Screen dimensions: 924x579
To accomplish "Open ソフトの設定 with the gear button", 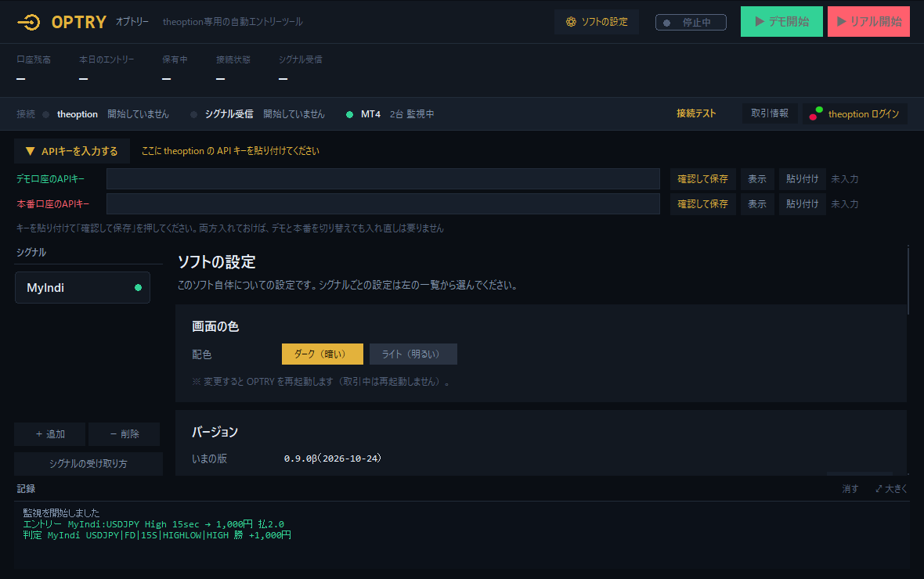I will coord(597,22).
